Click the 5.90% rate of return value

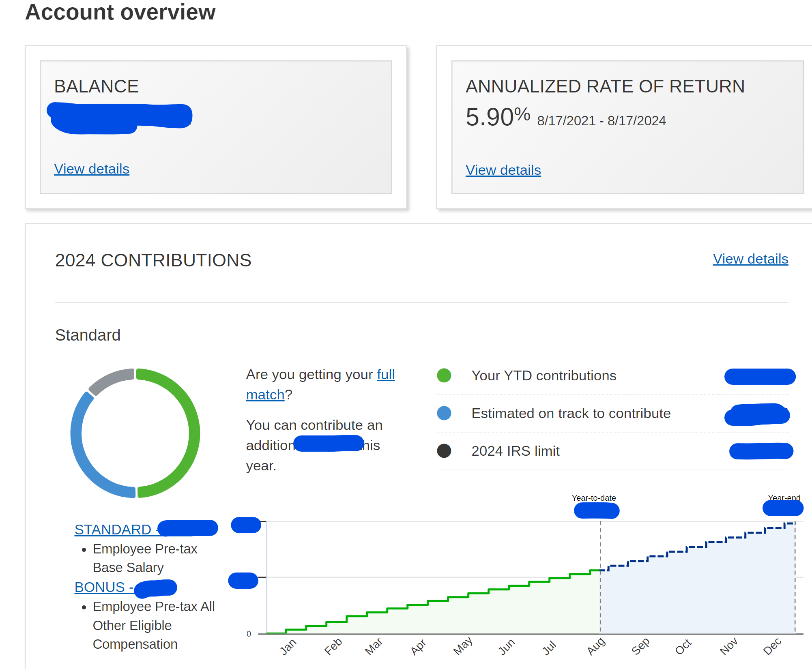coord(497,117)
